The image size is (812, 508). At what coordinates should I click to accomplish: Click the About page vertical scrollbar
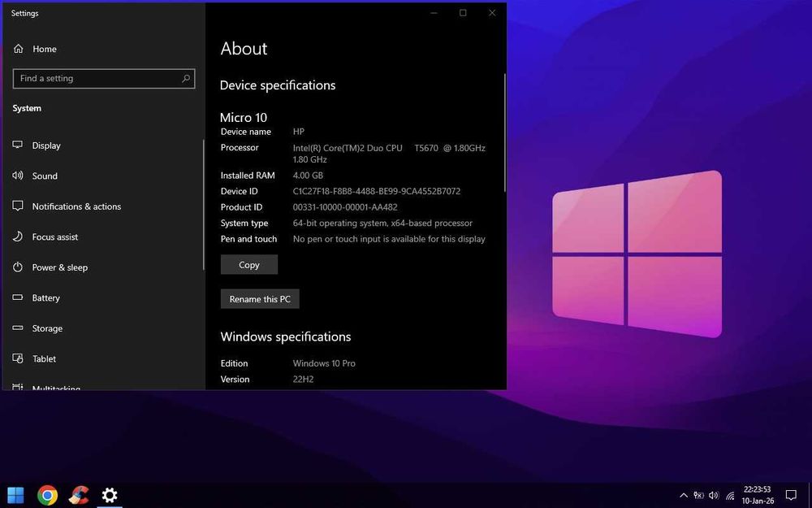click(x=504, y=132)
